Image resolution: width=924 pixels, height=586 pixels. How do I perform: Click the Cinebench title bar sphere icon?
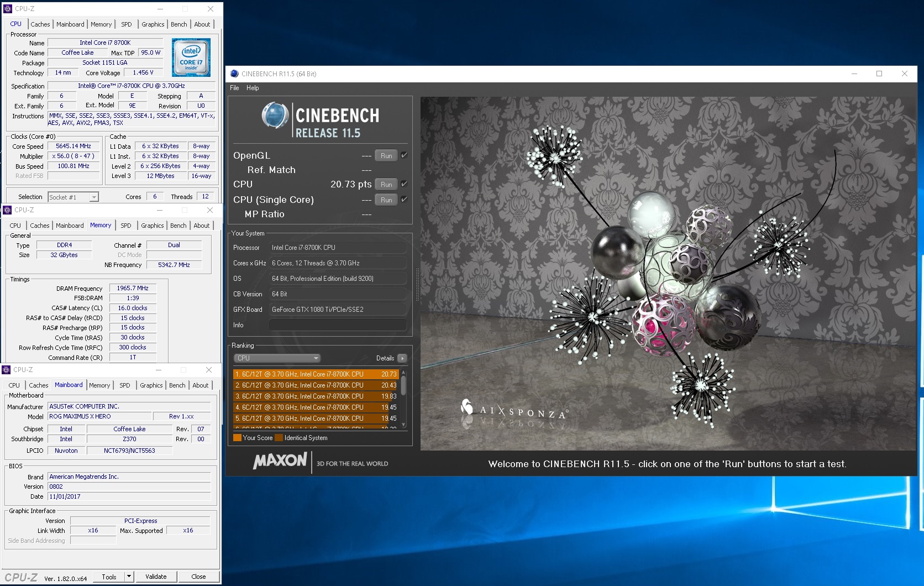pos(234,74)
